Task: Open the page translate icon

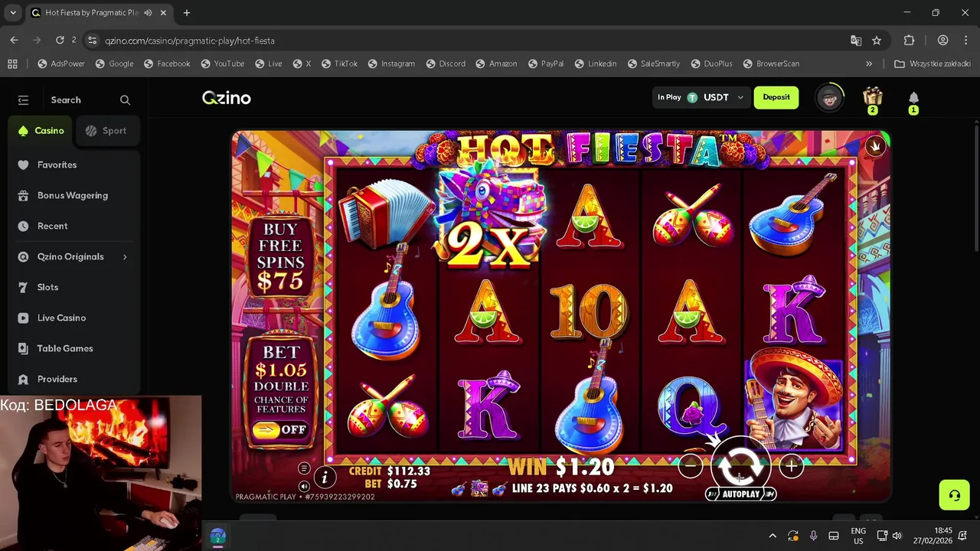Action: [x=856, y=41]
